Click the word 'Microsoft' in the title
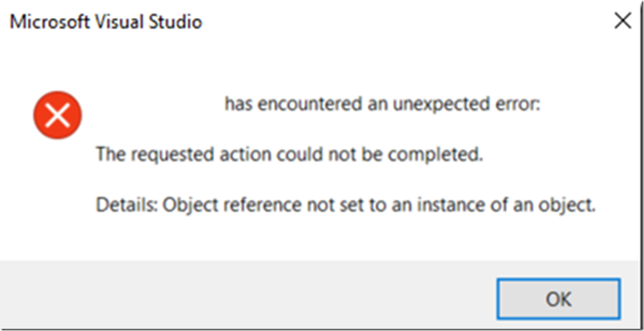 point(50,22)
